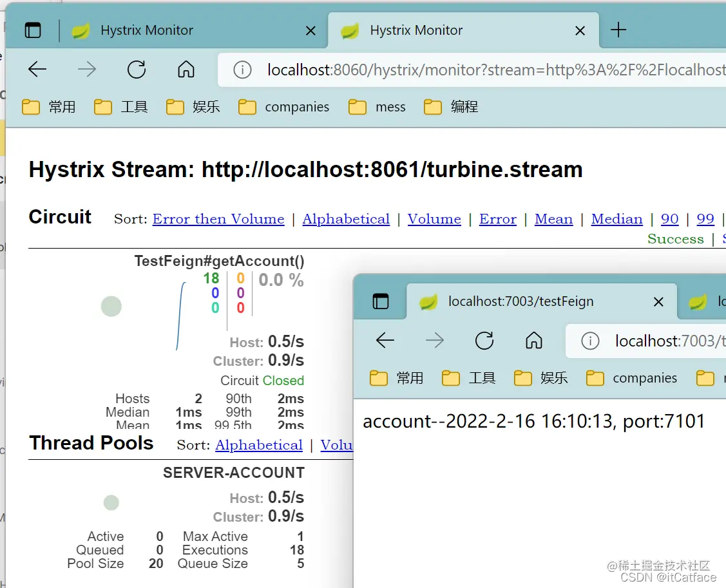Go forward in the testFeign window
The image size is (726, 588).
[x=434, y=341]
